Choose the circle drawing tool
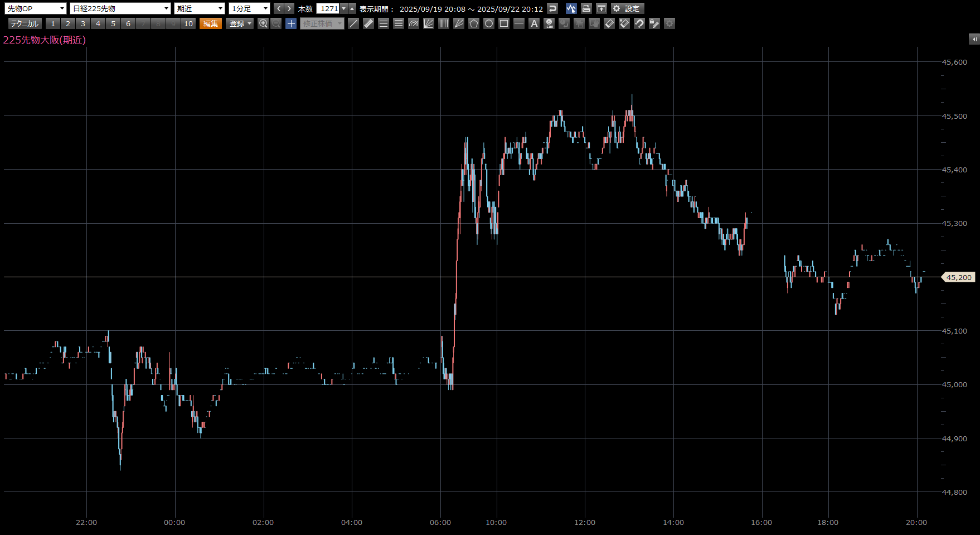Viewport: 980px width, 535px height. point(489,23)
